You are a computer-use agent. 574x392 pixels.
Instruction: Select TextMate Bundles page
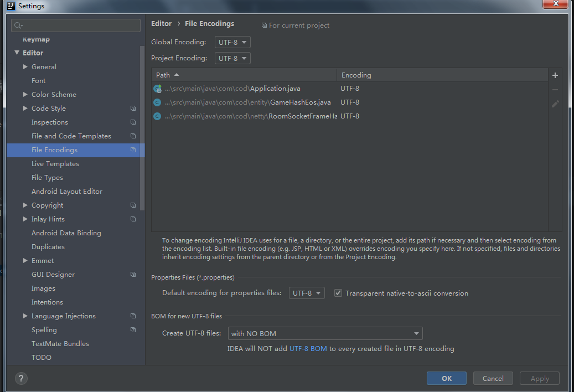60,344
